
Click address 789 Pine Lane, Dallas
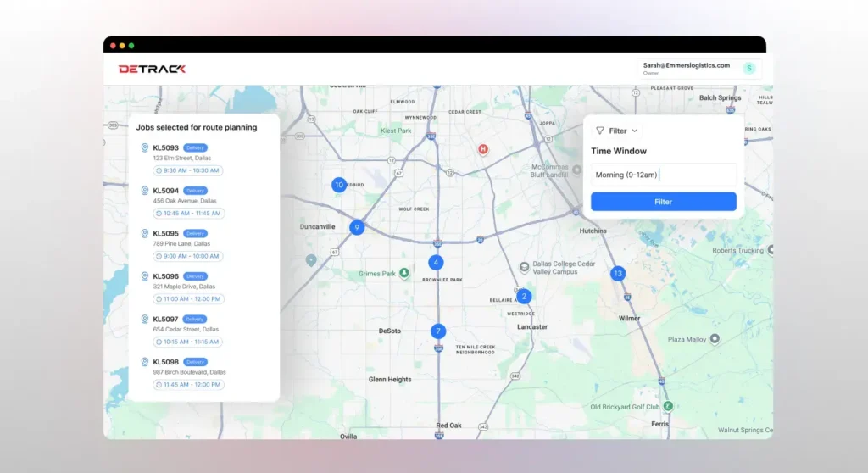tap(181, 243)
